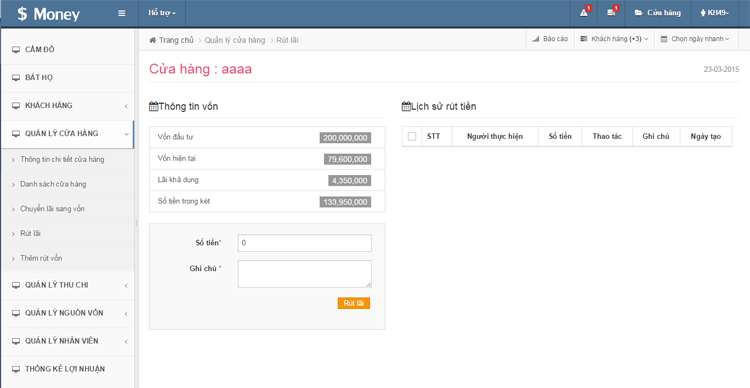Collapse the QUẢN LÝ CỬA HÀNG section

(x=126, y=134)
